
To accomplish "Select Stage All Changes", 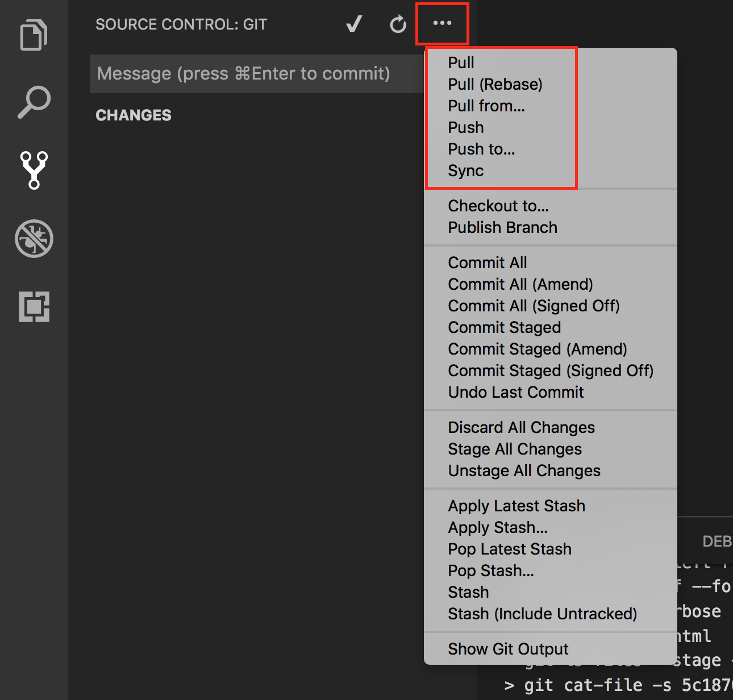I will click(x=514, y=449).
